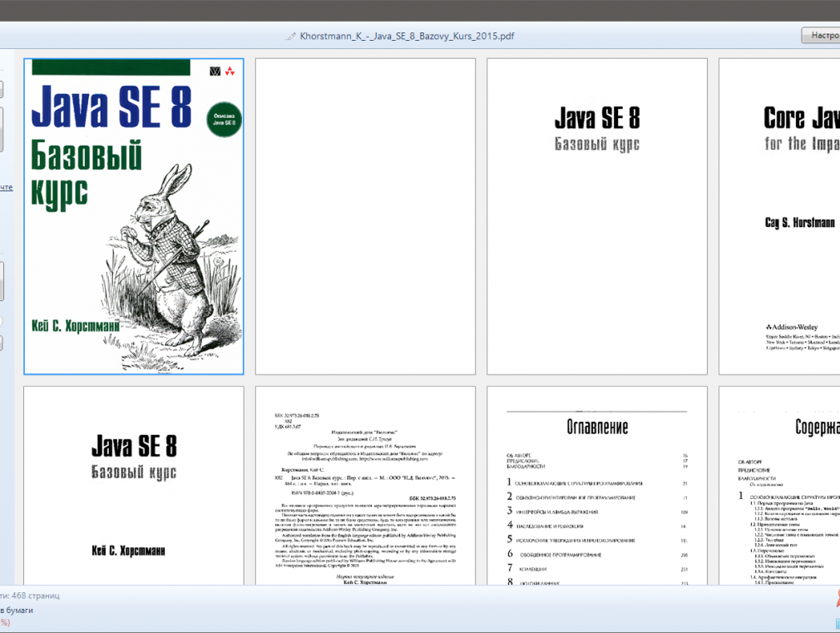Select the "Оглавление" contents page thumbnail
The height and width of the screenshot is (633, 840).
597,486
